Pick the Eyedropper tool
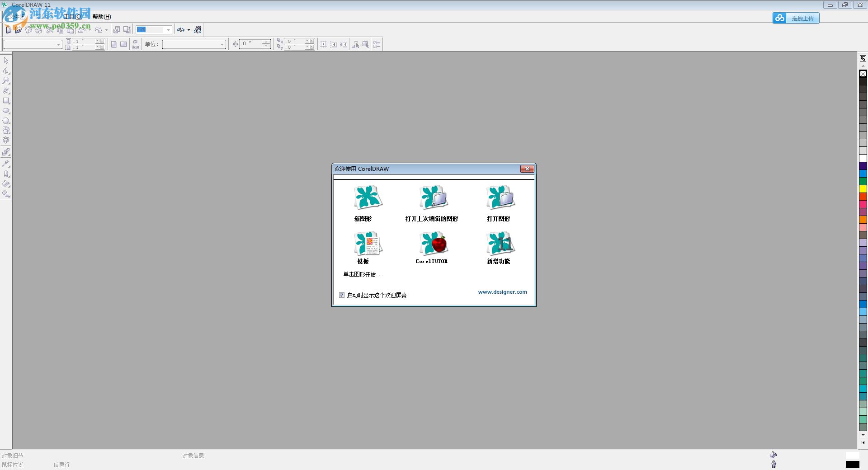The image size is (868, 470). click(6, 163)
